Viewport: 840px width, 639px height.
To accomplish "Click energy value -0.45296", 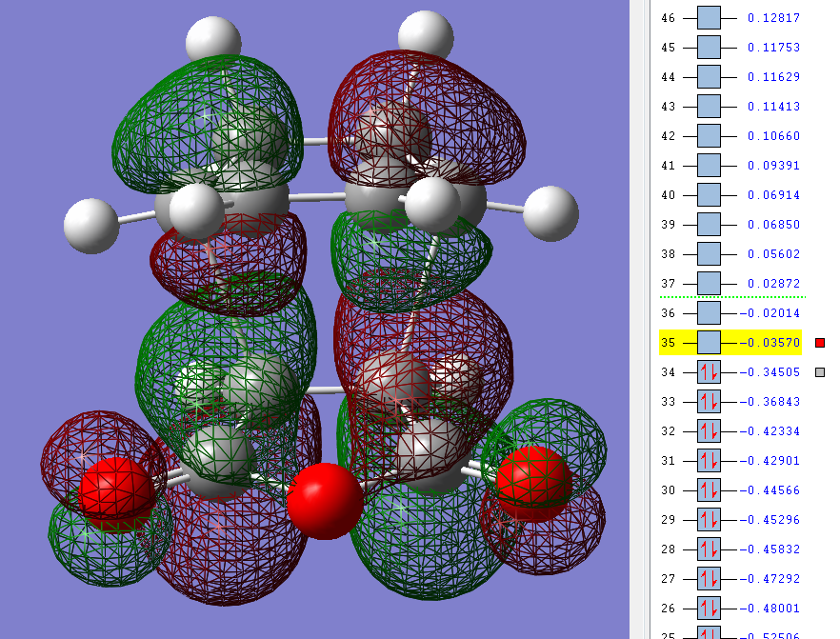I will (x=770, y=520).
